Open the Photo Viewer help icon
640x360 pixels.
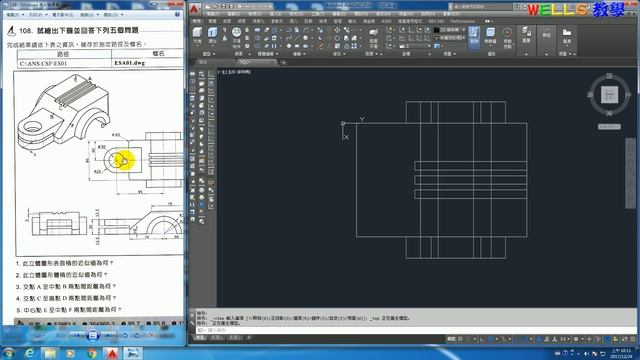178,14
